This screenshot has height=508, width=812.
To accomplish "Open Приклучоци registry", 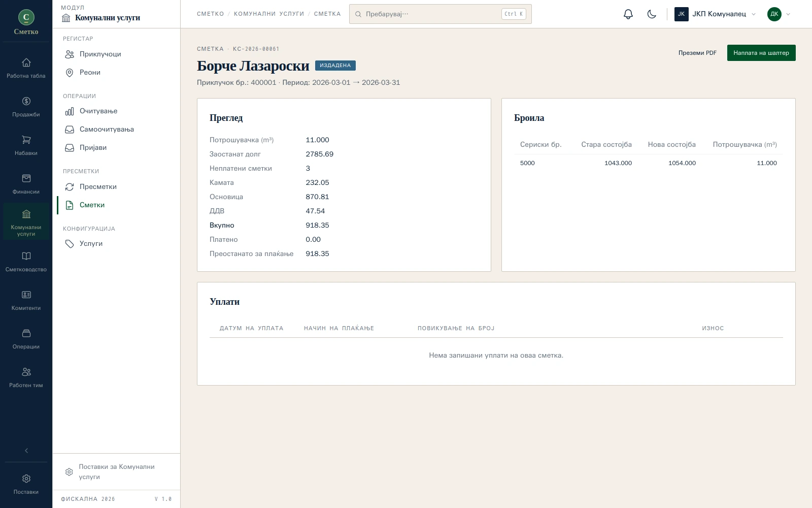I will pos(117,54).
